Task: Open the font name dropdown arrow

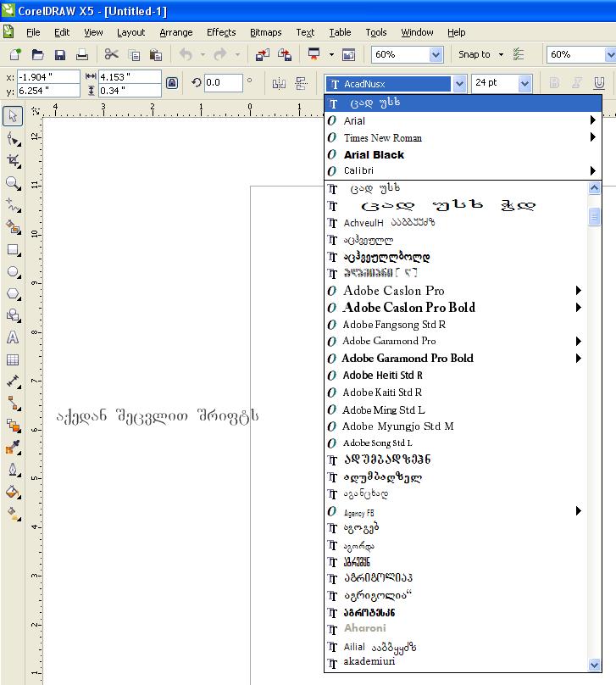Action: coord(459,84)
